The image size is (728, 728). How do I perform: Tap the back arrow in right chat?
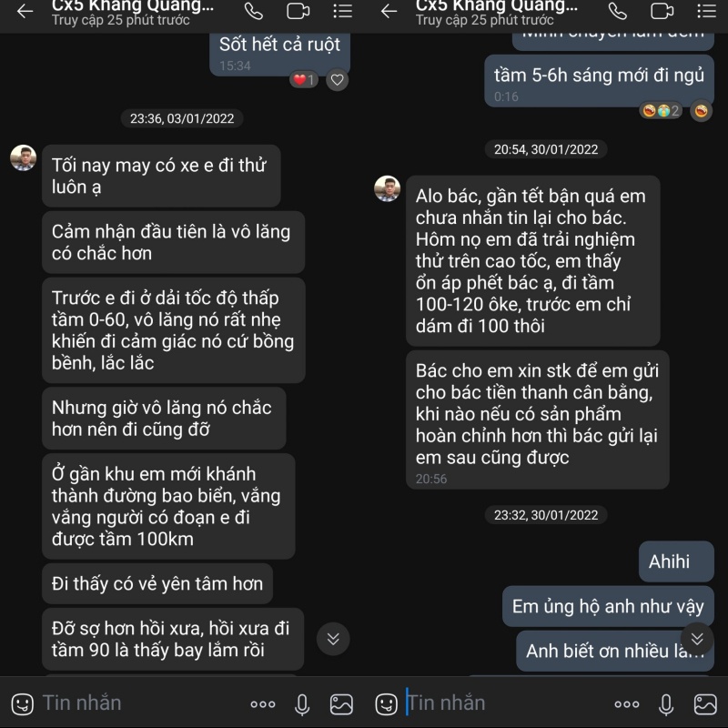pyautogui.click(x=389, y=11)
